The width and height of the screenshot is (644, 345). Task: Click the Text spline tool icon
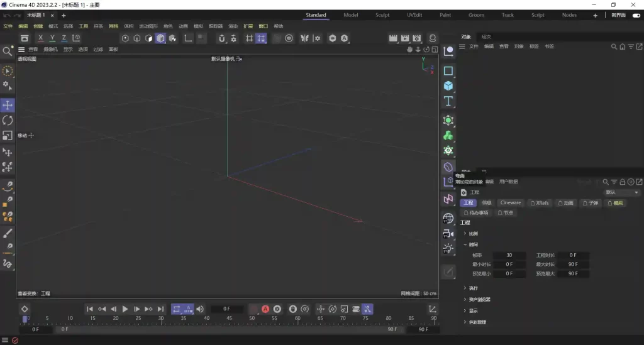pyautogui.click(x=448, y=101)
